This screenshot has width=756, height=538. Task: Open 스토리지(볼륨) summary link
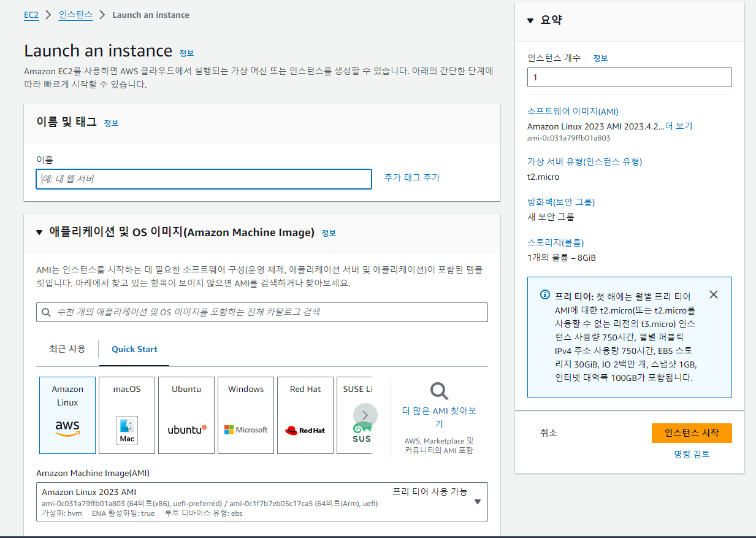(x=556, y=242)
